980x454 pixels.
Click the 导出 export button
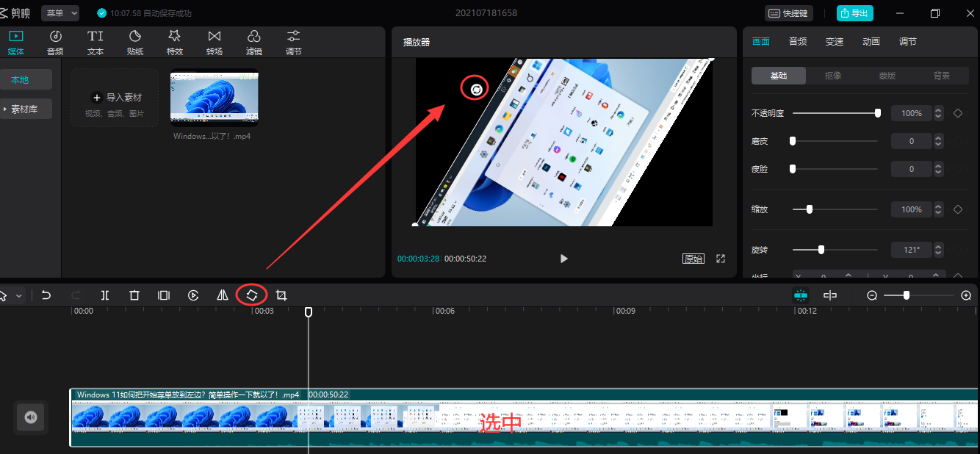(855, 13)
